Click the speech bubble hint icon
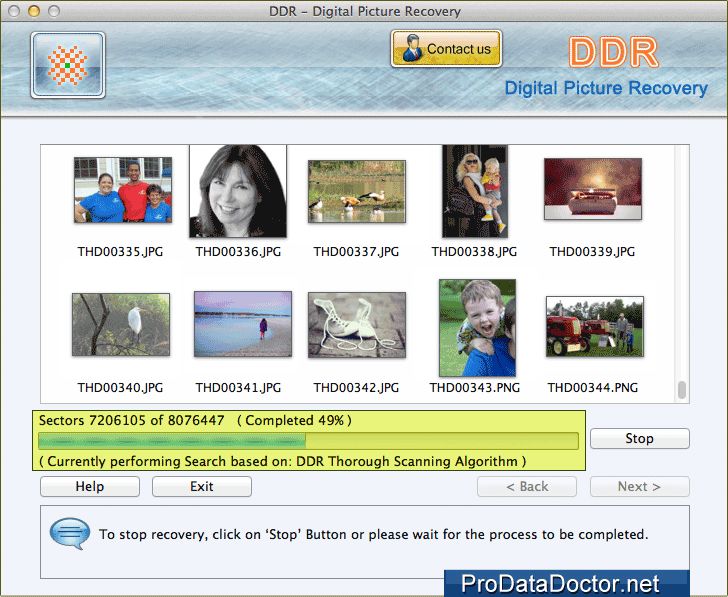Screen dimensions: 728x597 point(70,533)
